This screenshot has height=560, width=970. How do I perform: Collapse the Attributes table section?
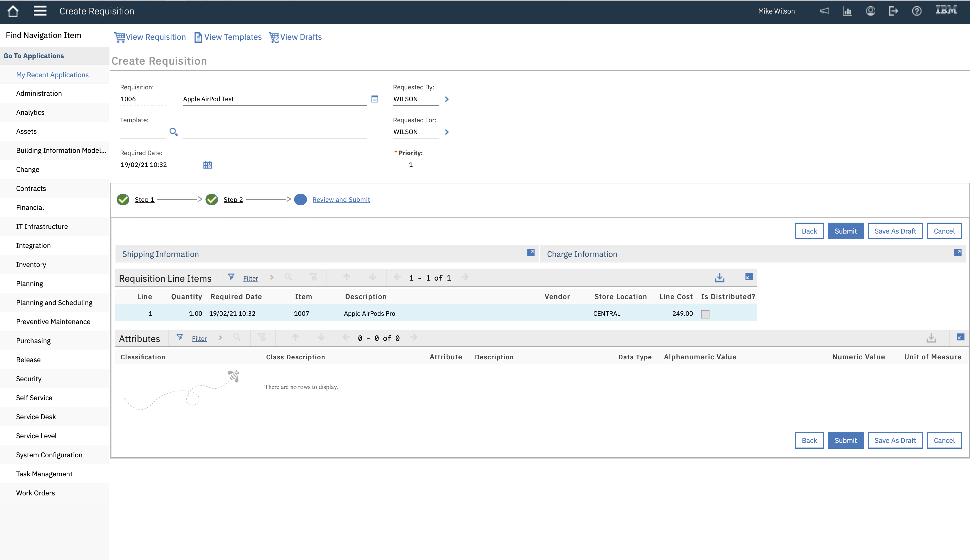(960, 337)
